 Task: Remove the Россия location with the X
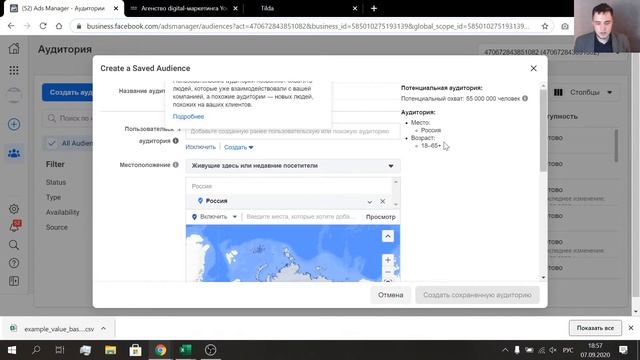tap(382, 201)
